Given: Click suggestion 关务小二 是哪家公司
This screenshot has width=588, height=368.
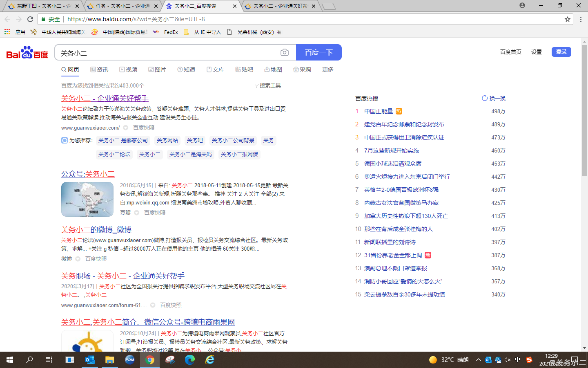Looking at the screenshot, I should pos(123,140).
